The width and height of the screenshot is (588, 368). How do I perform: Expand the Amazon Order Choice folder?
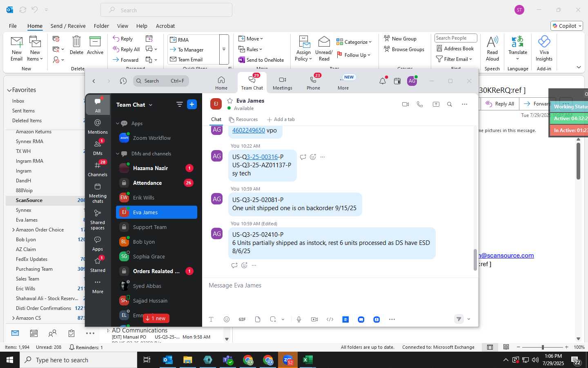point(13,230)
